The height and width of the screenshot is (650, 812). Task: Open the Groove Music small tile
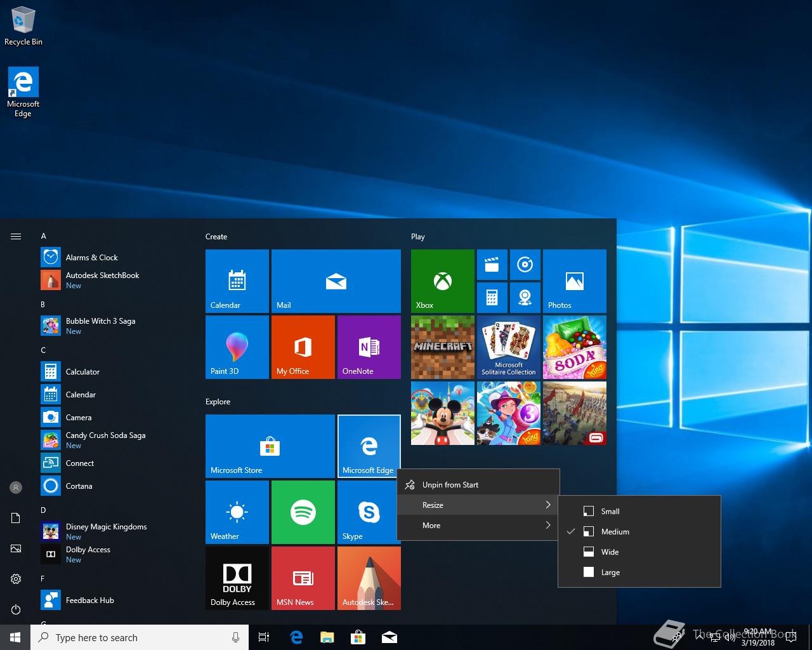525,265
